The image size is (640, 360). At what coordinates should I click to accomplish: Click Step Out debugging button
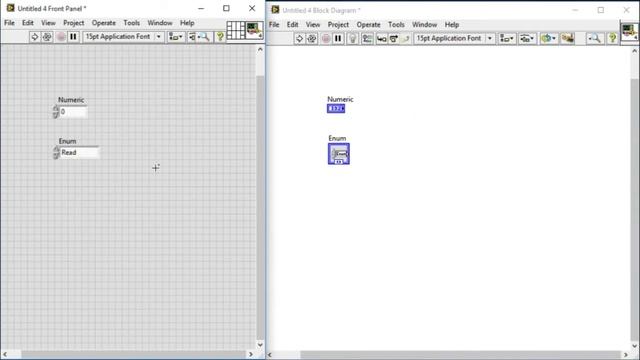point(405,39)
